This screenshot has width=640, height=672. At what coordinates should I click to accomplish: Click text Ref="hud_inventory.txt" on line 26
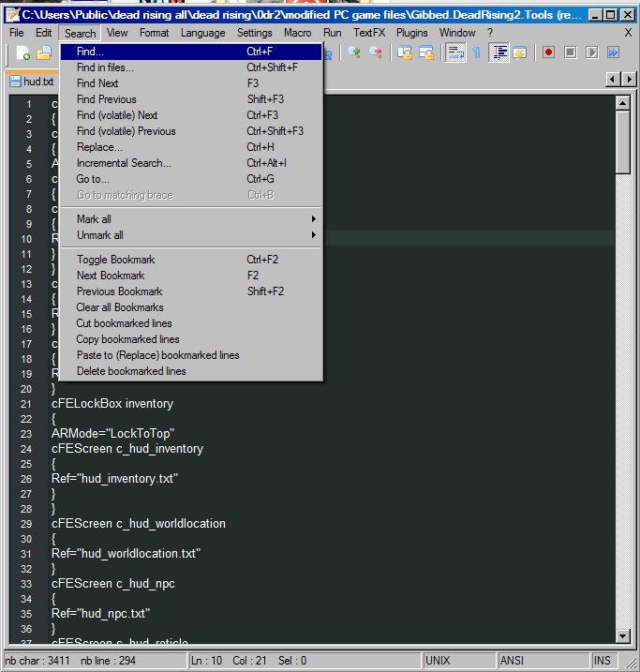115,479
